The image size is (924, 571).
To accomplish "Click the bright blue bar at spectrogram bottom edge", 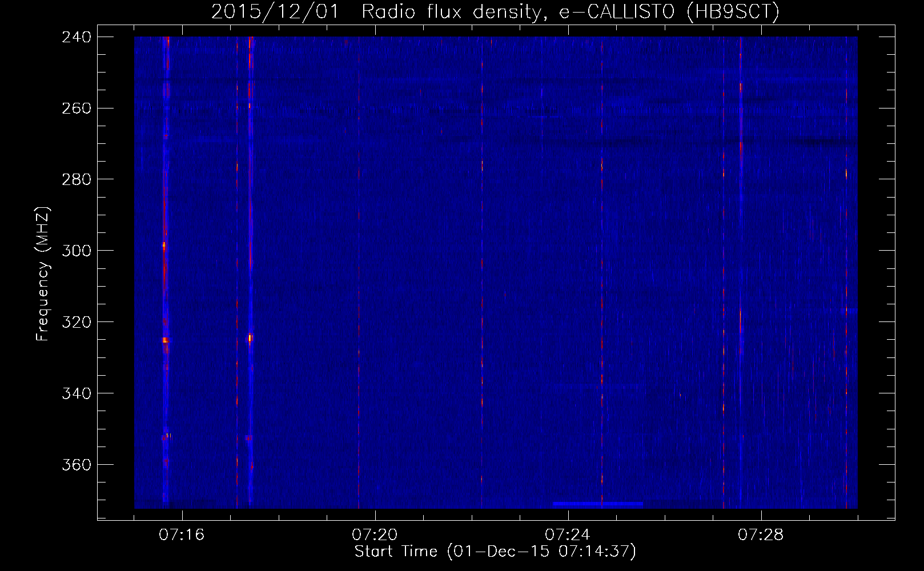I will click(x=597, y=505).
